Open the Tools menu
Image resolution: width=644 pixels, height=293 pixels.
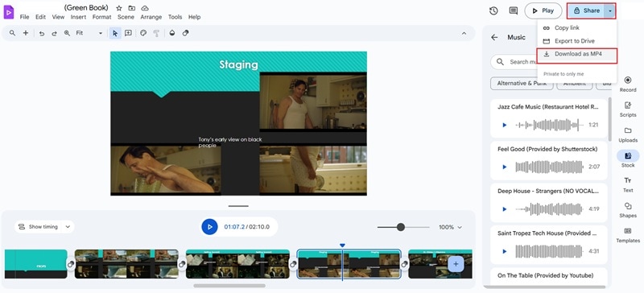[x=175, y=17]
